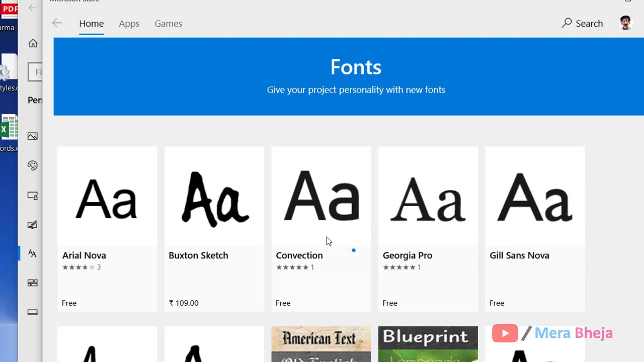Screen dimensions: 644x362
Task: Open Lock screen settings icon
Action: (33, 196)
